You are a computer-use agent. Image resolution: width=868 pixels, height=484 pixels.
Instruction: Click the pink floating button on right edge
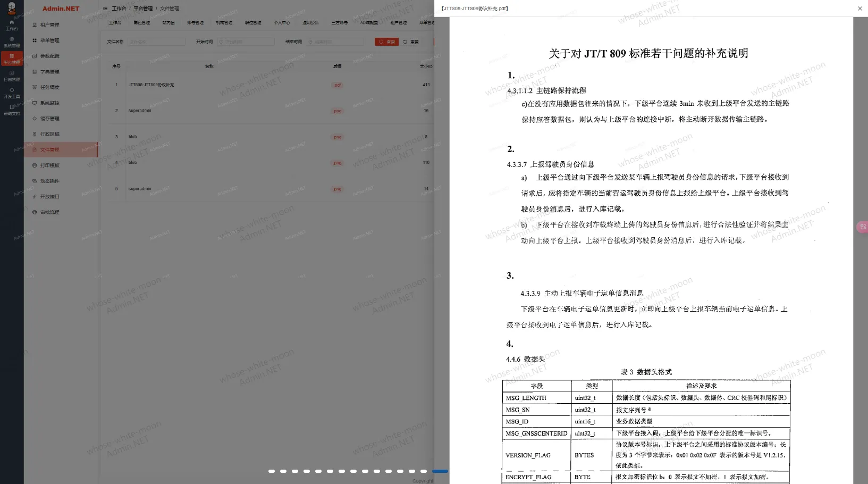point(862,227)
